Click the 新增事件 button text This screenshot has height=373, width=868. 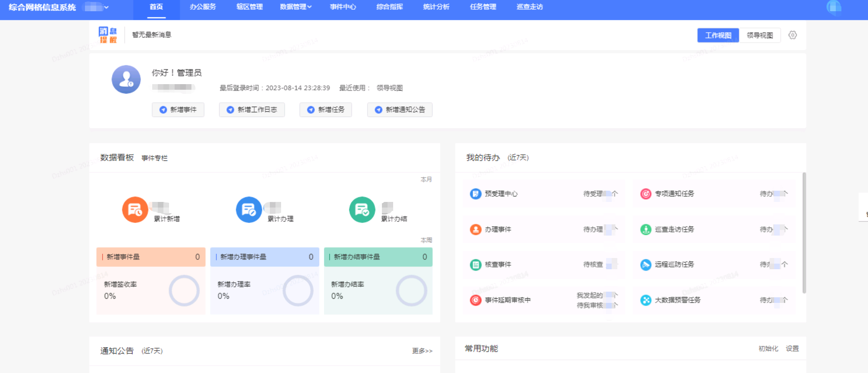183,110
